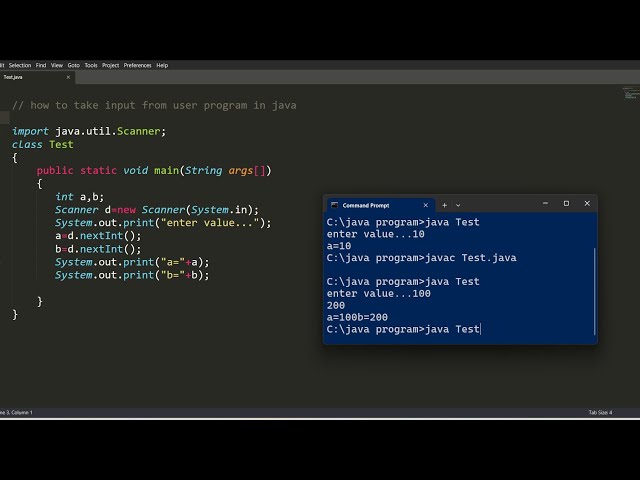
Task: Click the last 'java Test' prompt line
Action: coord(403,329)
